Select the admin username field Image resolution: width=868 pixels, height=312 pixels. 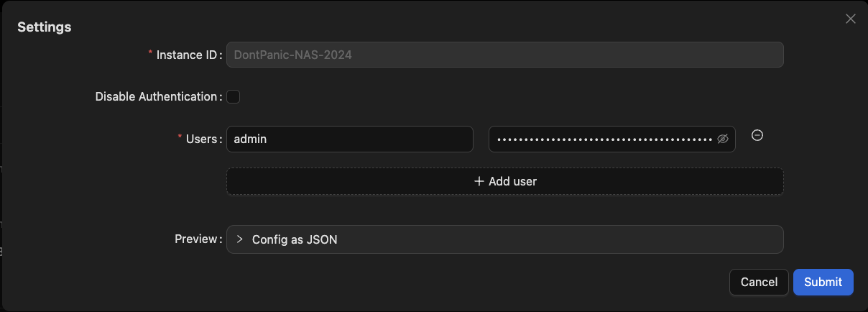[349, 139]
